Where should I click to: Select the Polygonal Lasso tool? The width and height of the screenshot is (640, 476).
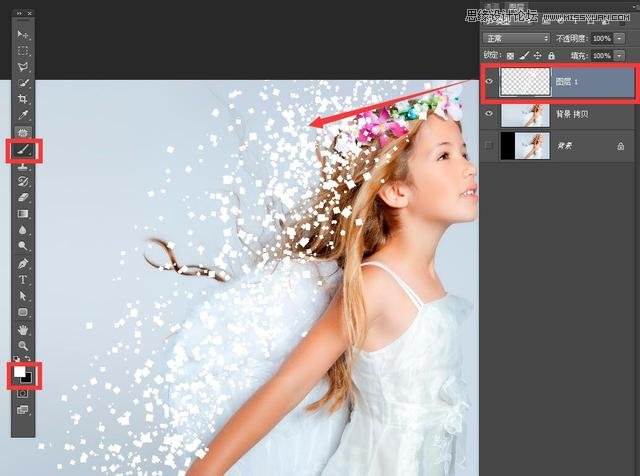[23, 67]
